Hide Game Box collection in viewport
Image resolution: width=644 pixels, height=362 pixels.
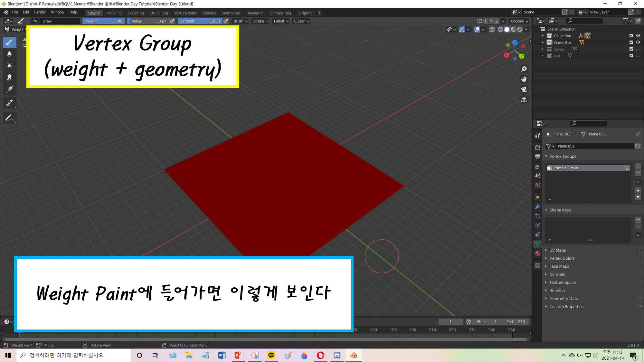(x=638, y=42)
